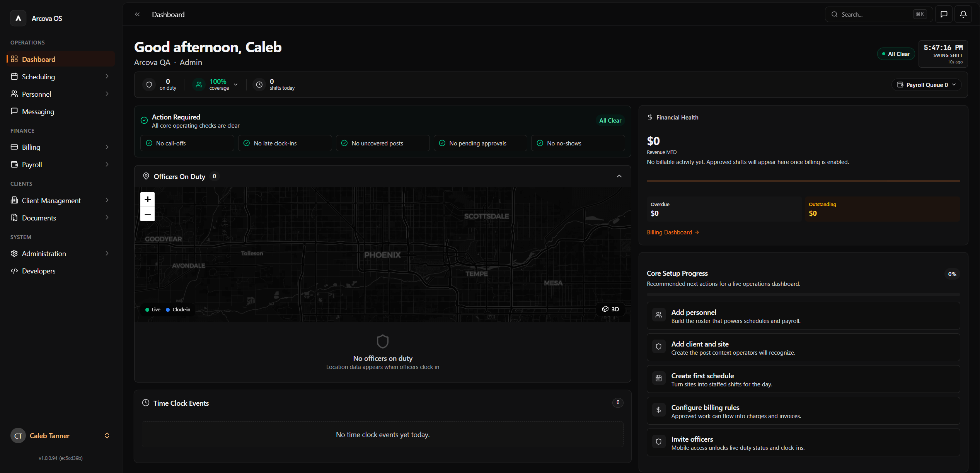Toggle the Live legend indicator
Image resolution: width=980 pixels, height=473 pixels.
(x=153, y=310)
